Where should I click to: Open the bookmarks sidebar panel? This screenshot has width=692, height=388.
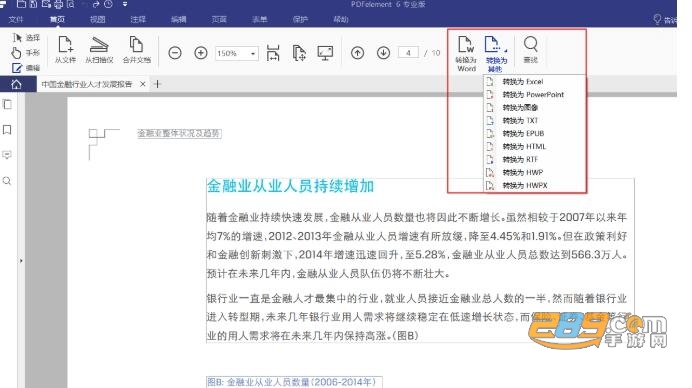pyautogui.click(x=7, y=130)
